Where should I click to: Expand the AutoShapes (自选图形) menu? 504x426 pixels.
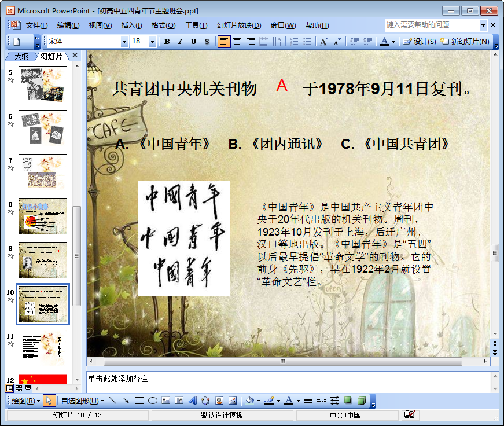point(83,401)
